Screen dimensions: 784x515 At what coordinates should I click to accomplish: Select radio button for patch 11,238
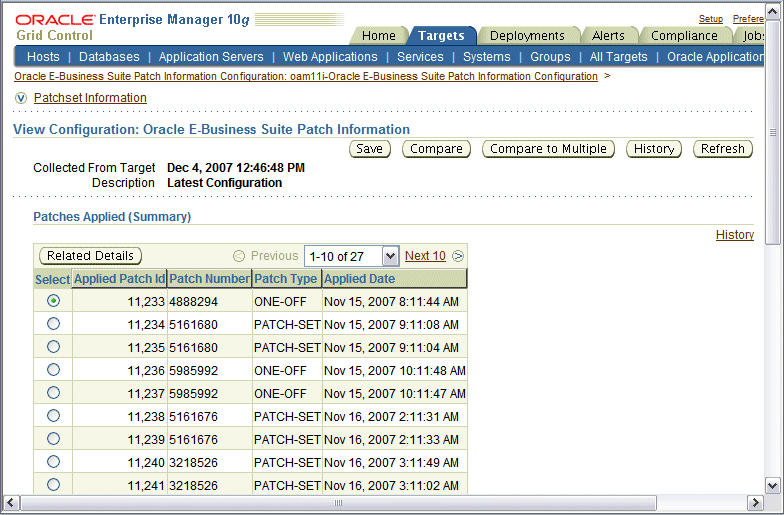[x=53, y=416]
